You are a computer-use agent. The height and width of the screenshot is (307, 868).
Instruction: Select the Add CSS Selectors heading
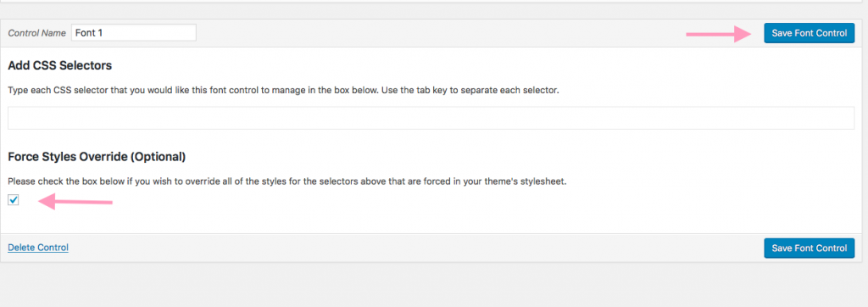(x=60, y=66)
